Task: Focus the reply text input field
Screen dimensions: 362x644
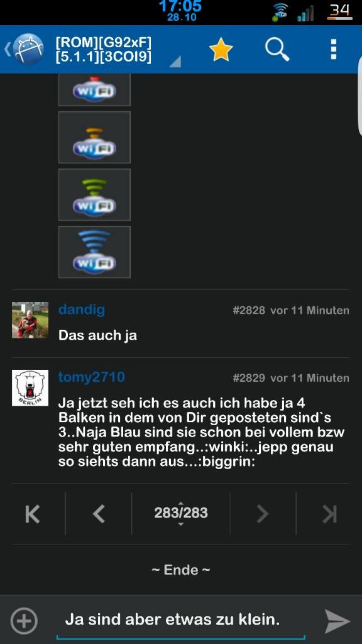Action: coord(180,620)
